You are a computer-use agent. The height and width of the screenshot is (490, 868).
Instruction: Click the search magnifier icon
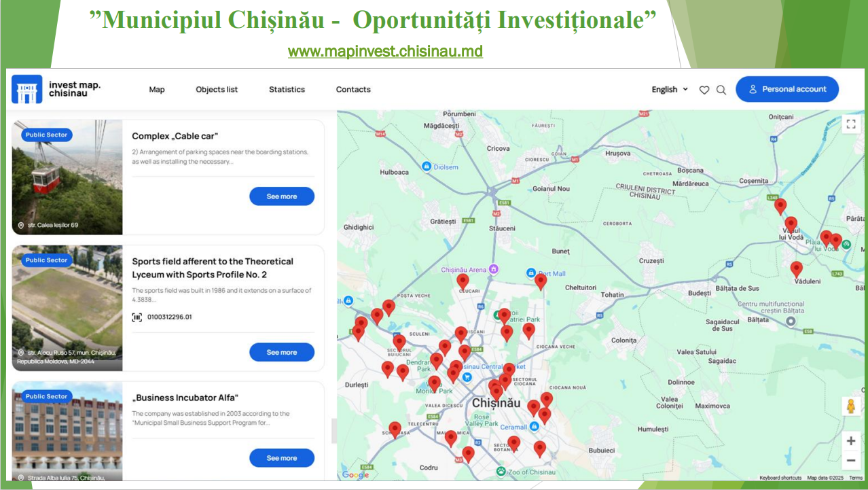coord(721,90)
